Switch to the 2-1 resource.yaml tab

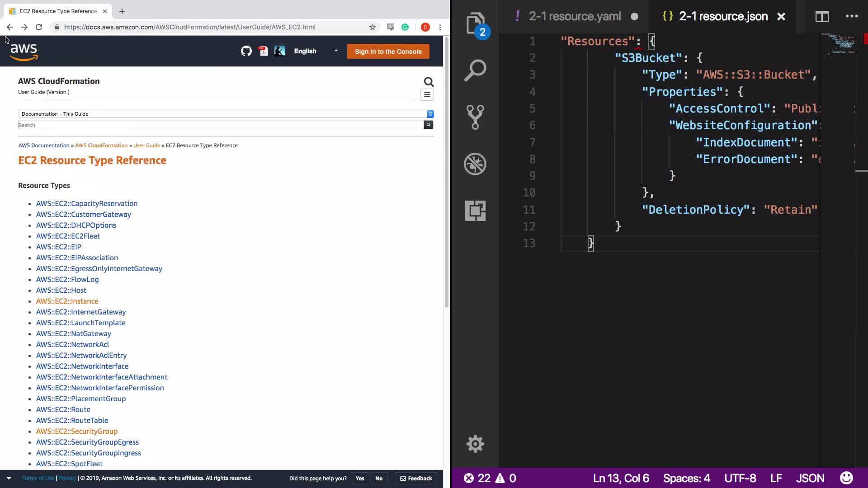pos(575,17)
